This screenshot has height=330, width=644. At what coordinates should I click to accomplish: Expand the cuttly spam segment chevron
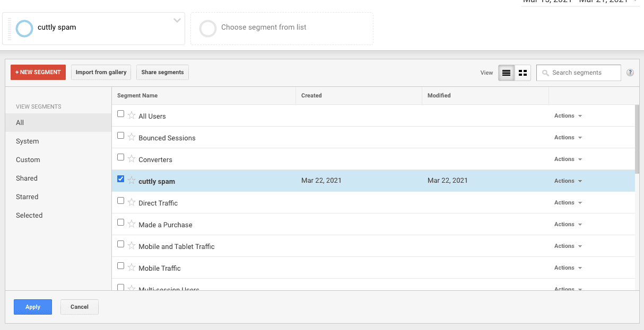coord(177,21)
